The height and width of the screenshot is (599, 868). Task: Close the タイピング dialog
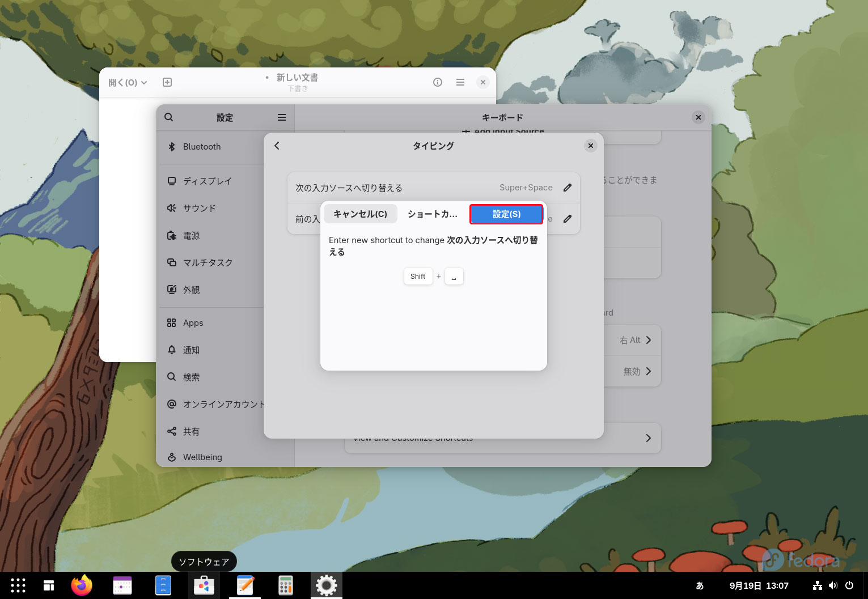click(x=591, y=146)
